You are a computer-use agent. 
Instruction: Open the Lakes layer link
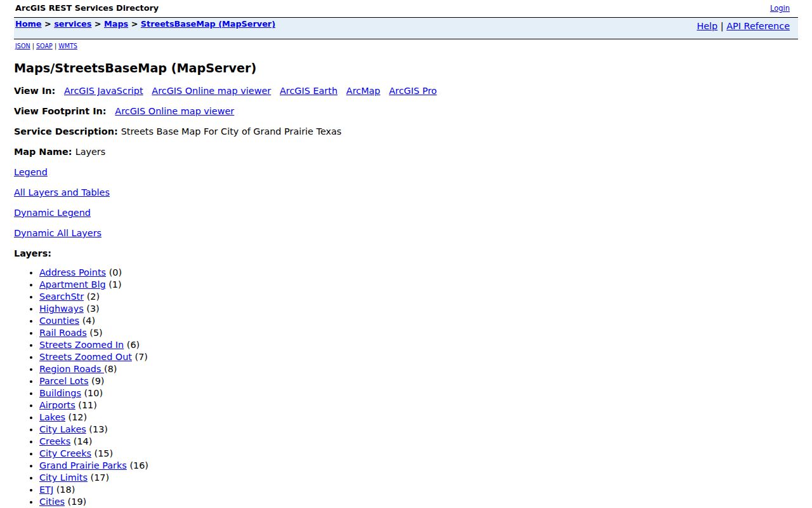point(52,417)
